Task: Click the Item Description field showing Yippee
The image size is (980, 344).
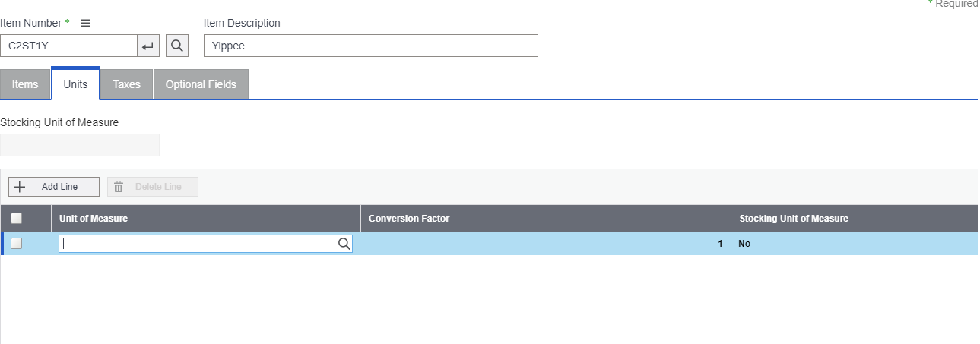Action: pyautogui.click(x=370, y=46)
